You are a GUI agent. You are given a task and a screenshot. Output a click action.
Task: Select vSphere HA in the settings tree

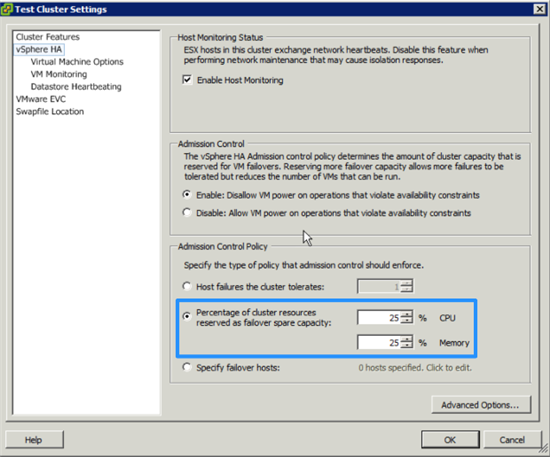point(39,49)
